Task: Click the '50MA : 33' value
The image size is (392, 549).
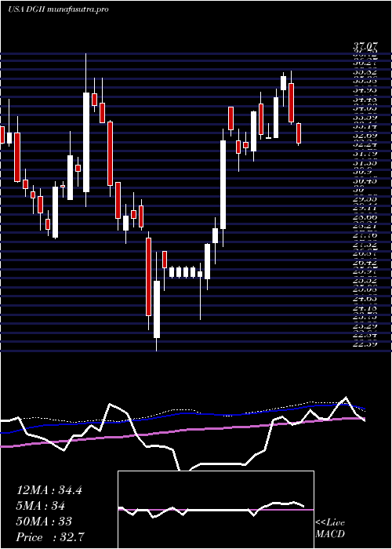Action: (44, 522)
